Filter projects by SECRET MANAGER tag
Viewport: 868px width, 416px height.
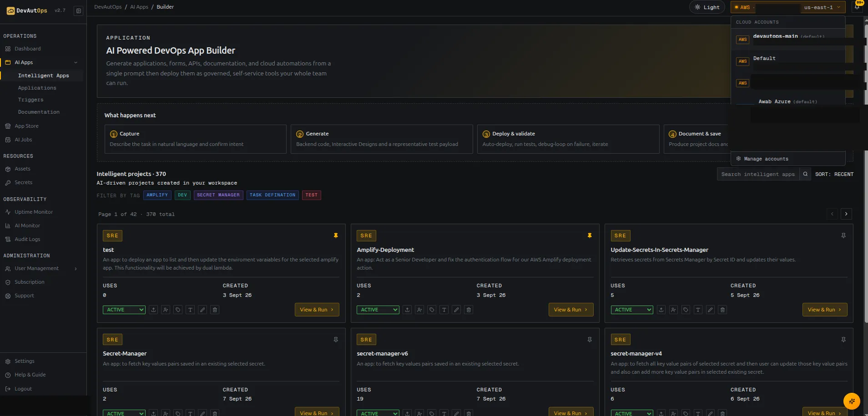(x=218, y=195)
